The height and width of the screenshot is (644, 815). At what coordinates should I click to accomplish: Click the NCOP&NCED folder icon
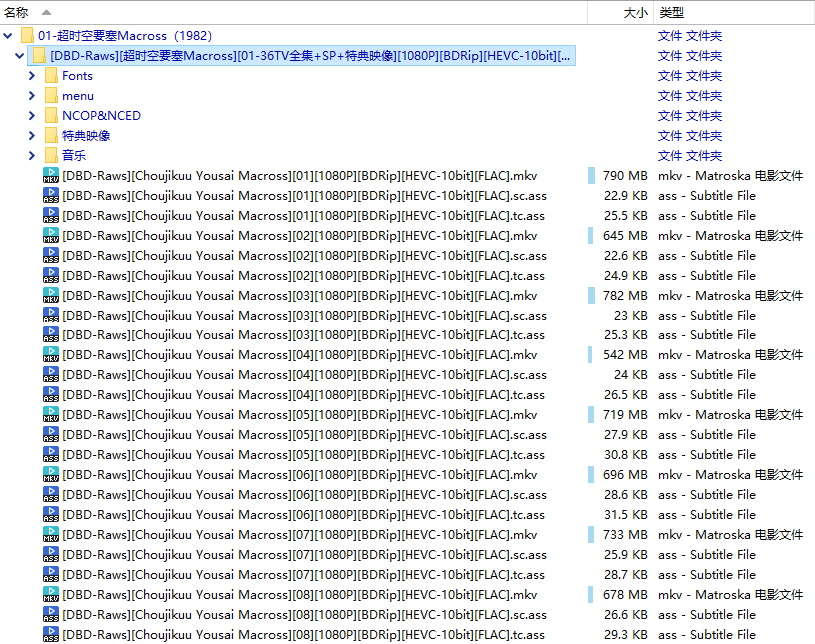(x=51, y=116)
